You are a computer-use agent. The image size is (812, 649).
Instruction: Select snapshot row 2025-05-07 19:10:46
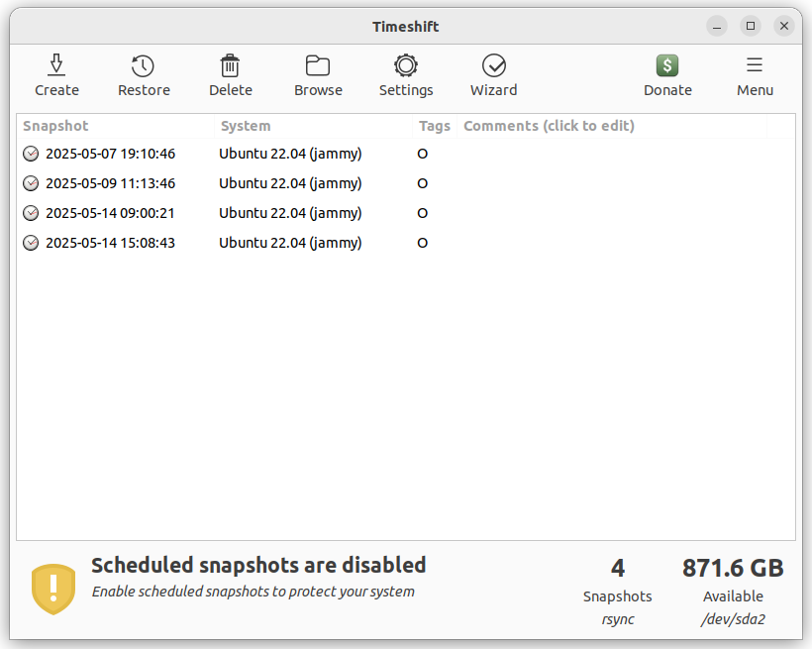406,154
